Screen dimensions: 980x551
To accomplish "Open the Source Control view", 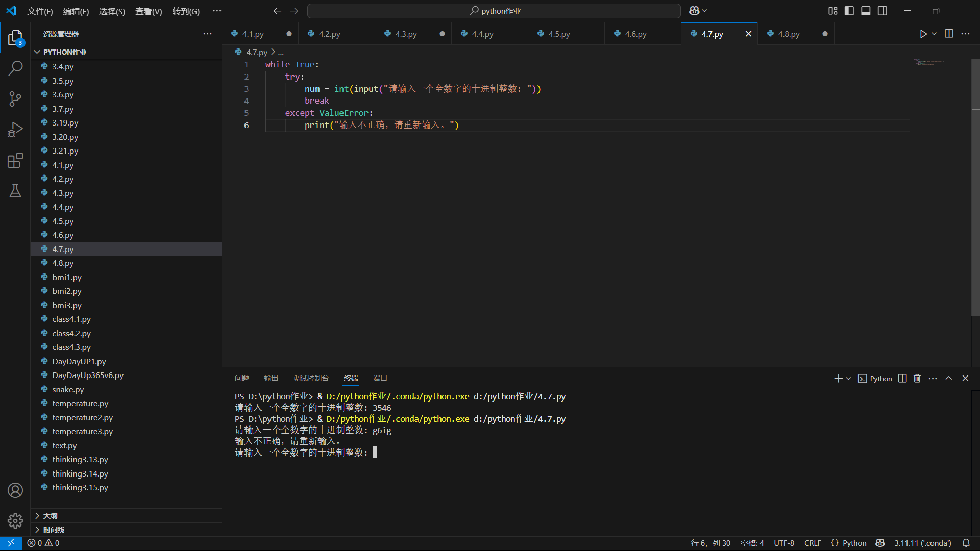I will coord(15,99).
